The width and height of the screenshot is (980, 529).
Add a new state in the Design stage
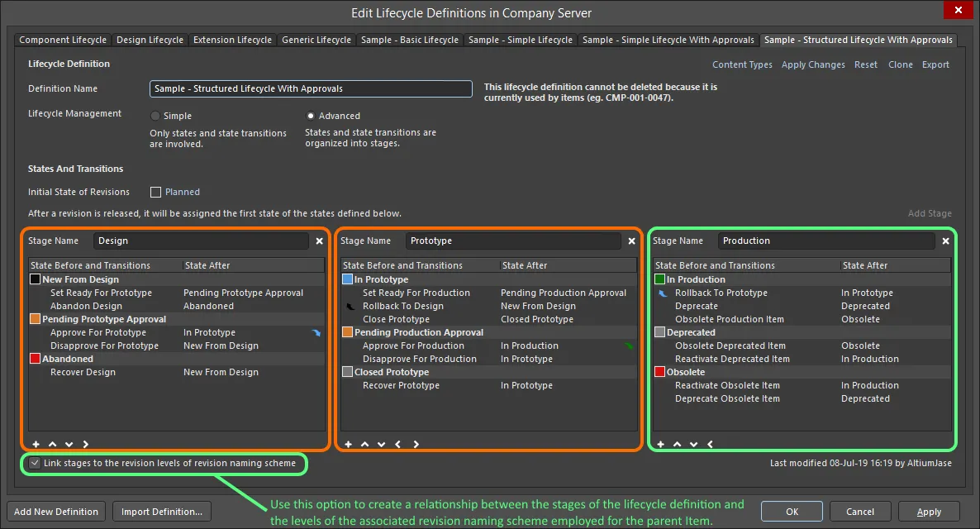[x=35, y=445]
